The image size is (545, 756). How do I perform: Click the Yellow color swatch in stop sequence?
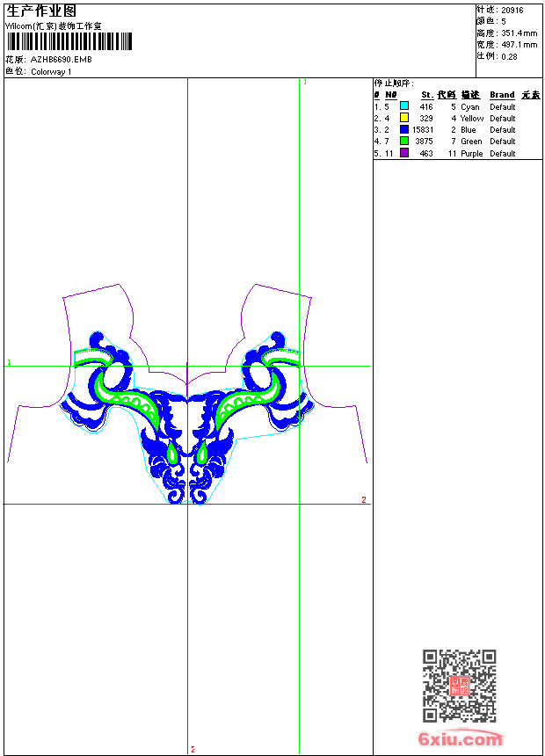pos(404,117)
